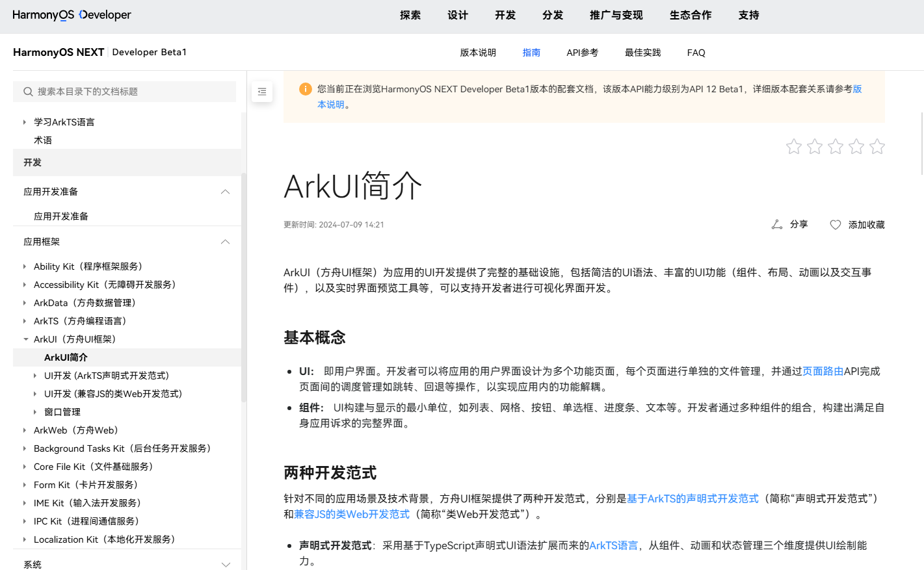Click the 更新时间 2024-07-09 timestamp

click(334, 225)
